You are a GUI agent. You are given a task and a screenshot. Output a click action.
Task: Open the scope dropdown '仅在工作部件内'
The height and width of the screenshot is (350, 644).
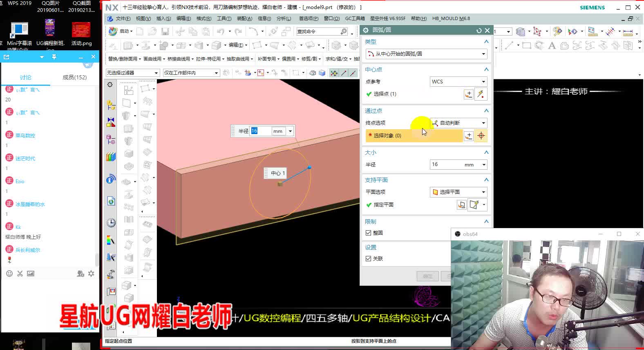[191, 73]
